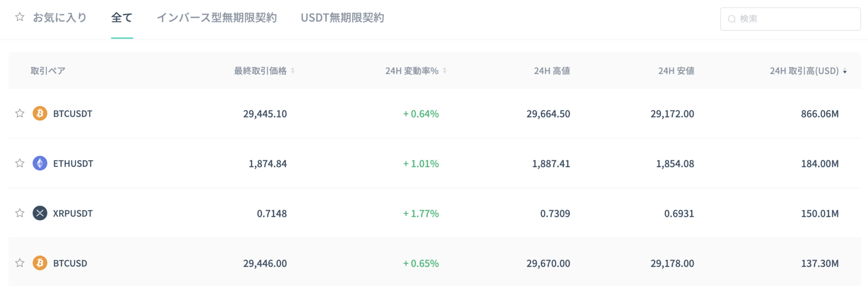Click the search magnifier icon
The height and width of the screenshot is (286, 868).
731,19
